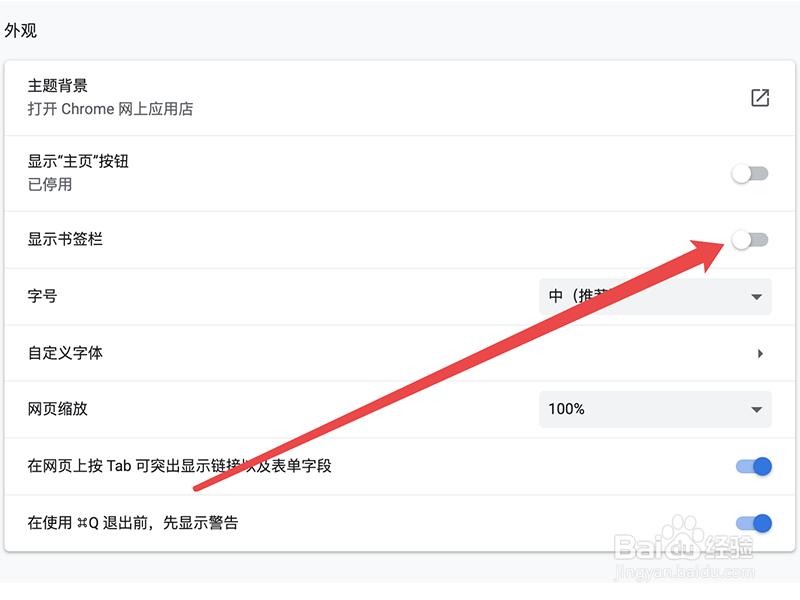Enable the 显示书签栏 toggle

(750, 240)
